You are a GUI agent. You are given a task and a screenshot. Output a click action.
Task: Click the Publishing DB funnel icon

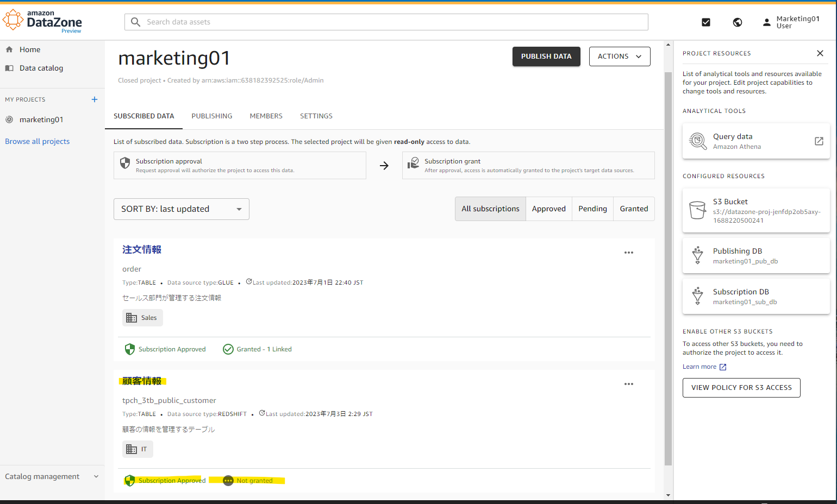coord(698,255)
